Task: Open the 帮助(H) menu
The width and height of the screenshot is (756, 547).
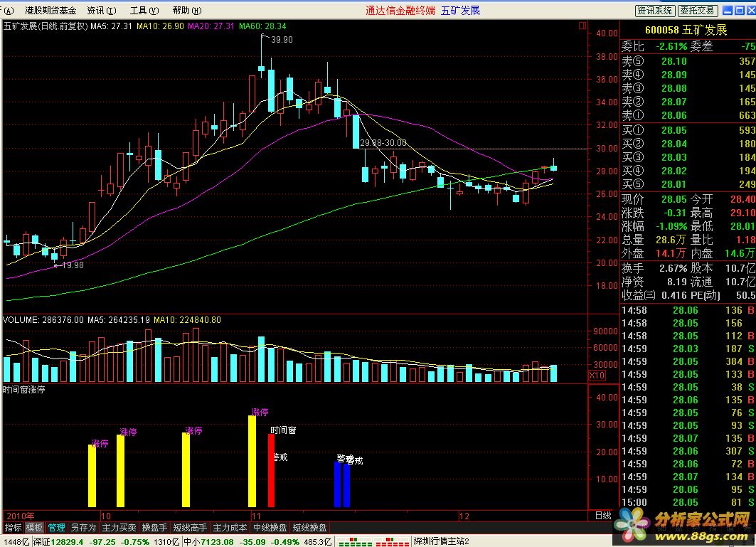Action: (187, 10)
